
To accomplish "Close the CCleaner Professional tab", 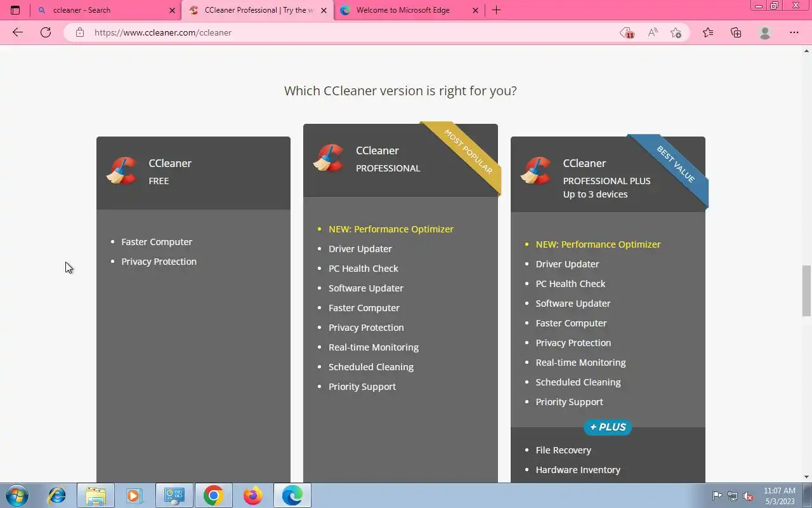I will pyautogui.click(x=324, y=10).
